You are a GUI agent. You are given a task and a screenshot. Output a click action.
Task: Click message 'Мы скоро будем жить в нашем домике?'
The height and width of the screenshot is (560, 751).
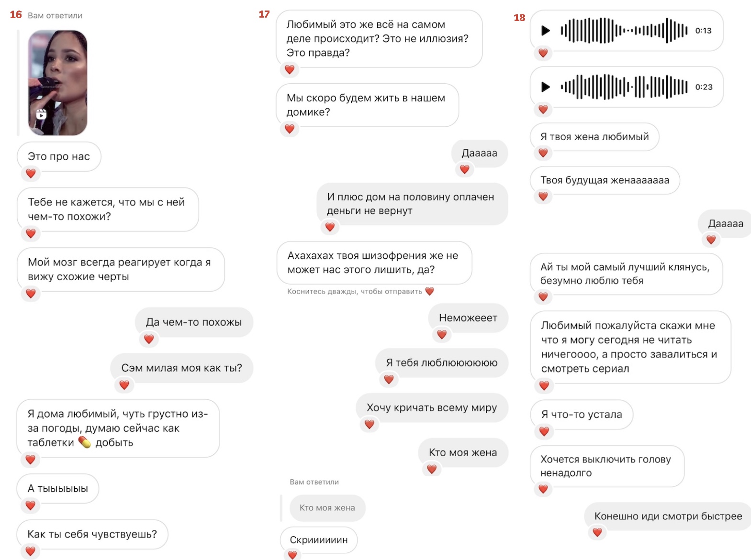(367, 105)
